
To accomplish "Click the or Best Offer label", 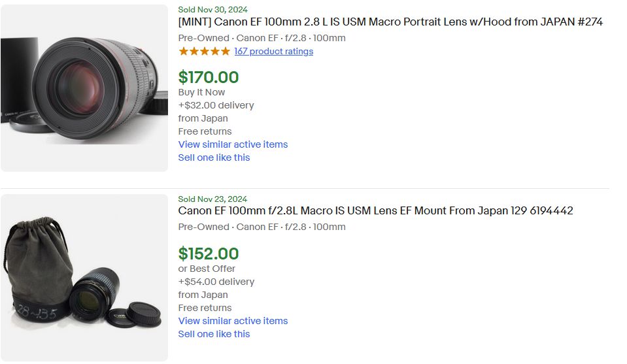I will coord(207,269).
